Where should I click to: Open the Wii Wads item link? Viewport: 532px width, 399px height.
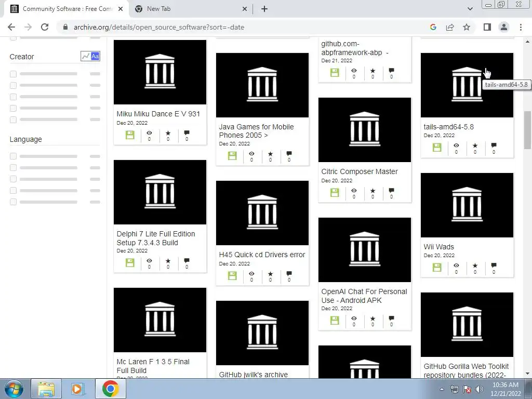click(438, 247)
